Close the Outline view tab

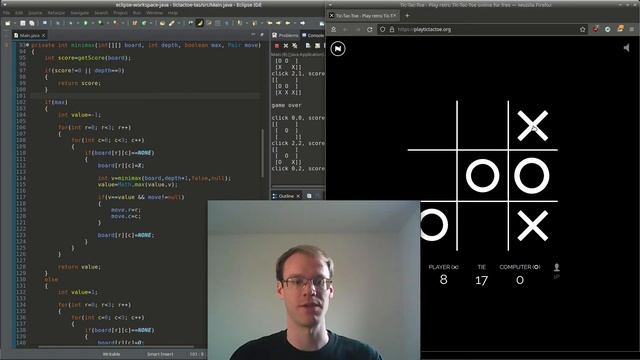pos(298,196)
